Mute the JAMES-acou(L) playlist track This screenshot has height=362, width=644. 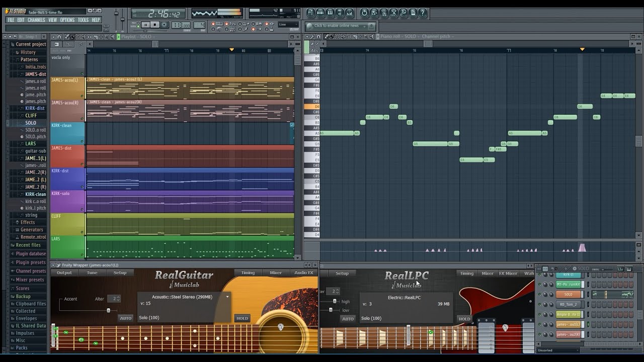82,97
